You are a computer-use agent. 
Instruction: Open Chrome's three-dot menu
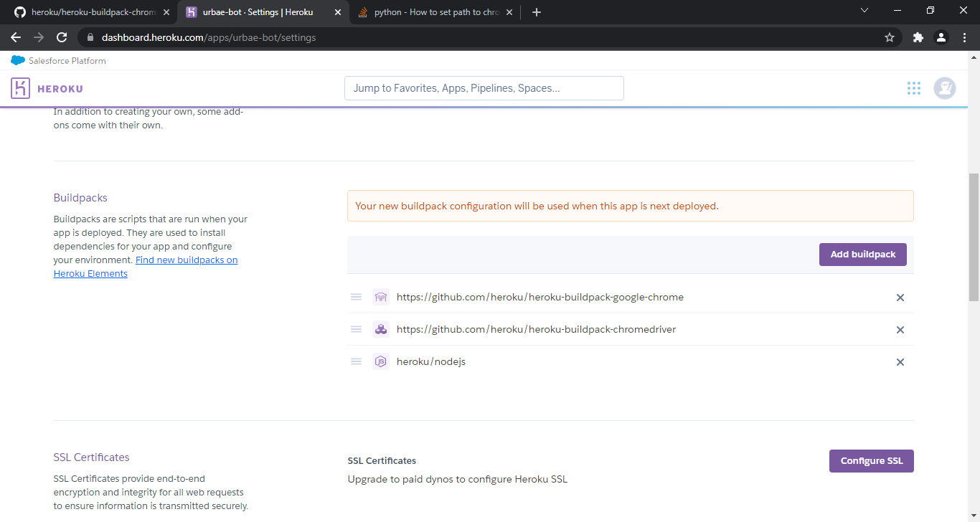(964, 37)
